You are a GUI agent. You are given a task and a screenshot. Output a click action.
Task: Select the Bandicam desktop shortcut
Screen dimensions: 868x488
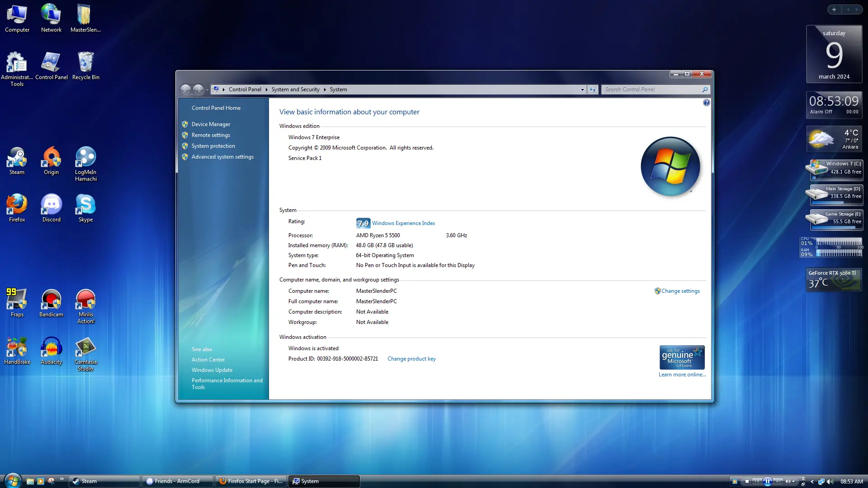[x=51, y=303]
